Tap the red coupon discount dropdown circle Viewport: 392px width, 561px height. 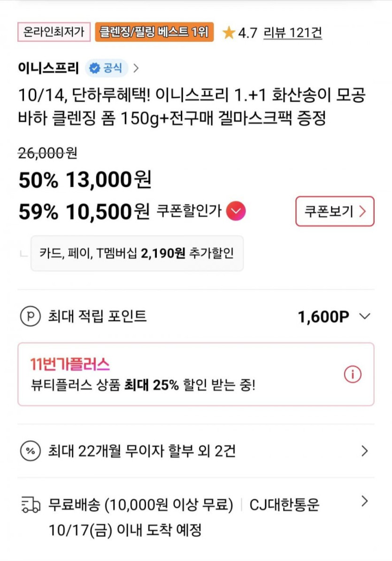point(236,211)
